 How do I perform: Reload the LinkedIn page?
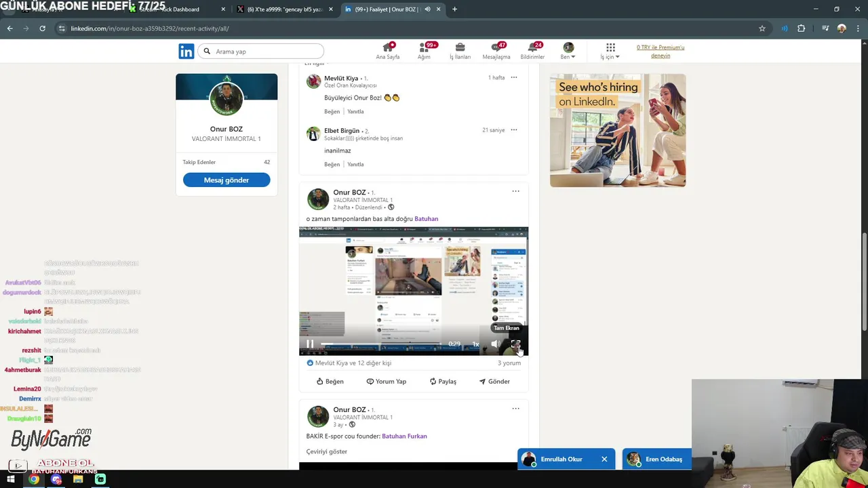click(42, 28)
